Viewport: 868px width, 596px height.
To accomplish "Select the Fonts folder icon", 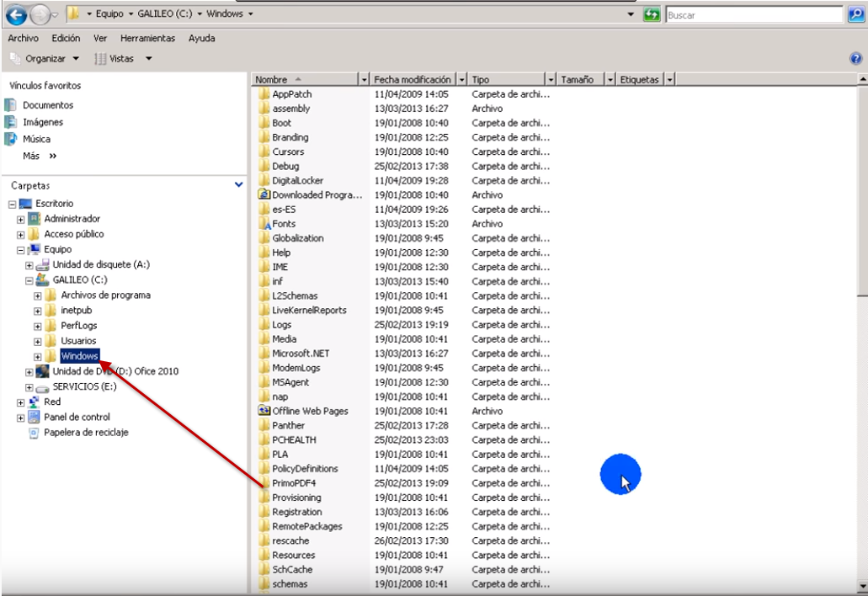I will click(x=264, y=224).
